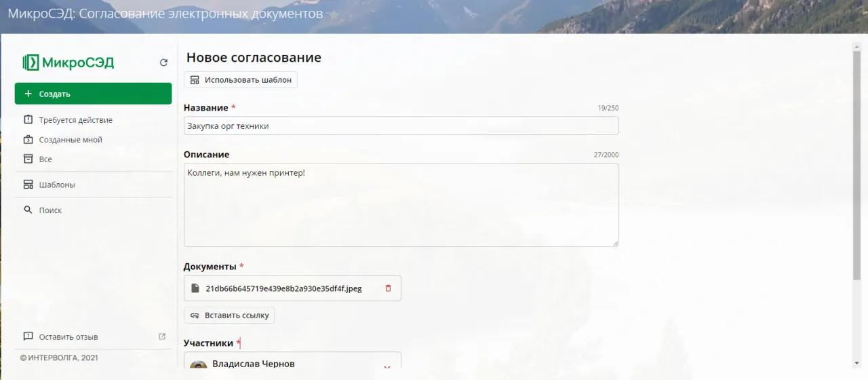Click the © ИНТЕРВОЛГА, 2021 footer link

point(58,358)
